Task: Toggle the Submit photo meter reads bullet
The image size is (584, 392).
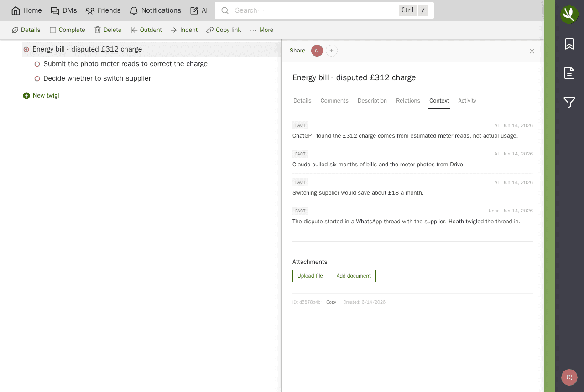Action: tap(37, 64)
